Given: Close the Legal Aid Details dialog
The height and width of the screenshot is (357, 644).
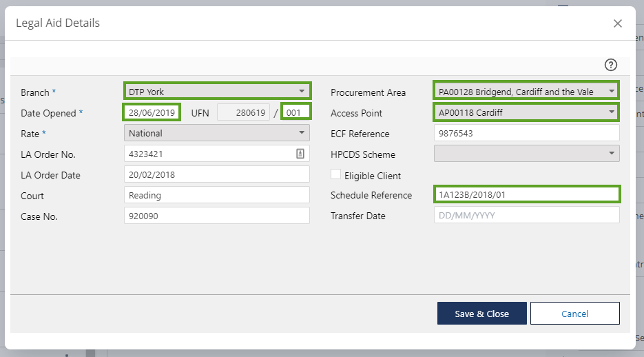Looking at the screenshot, I should click(617, 23).
